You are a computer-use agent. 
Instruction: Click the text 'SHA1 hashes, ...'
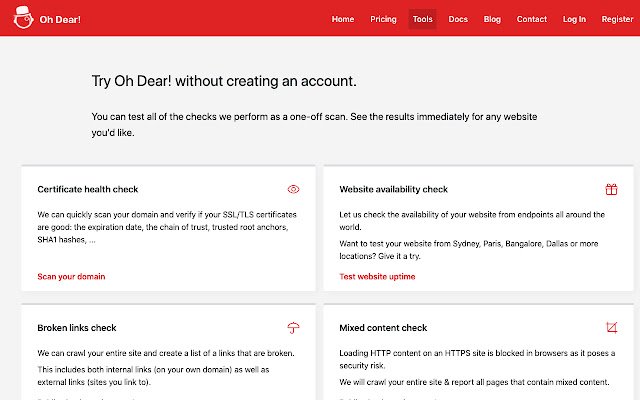pyautogui.click(x=66, y=240)
